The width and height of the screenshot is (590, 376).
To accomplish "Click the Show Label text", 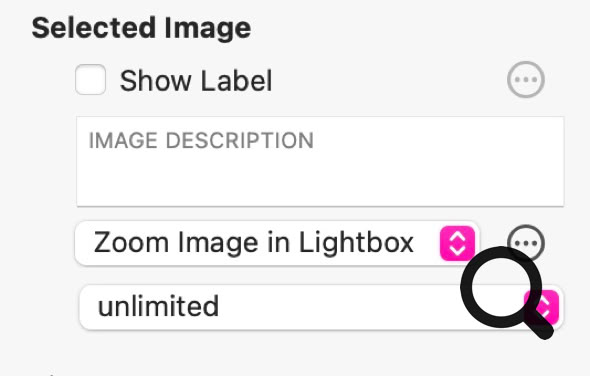I will coord(196,81).
